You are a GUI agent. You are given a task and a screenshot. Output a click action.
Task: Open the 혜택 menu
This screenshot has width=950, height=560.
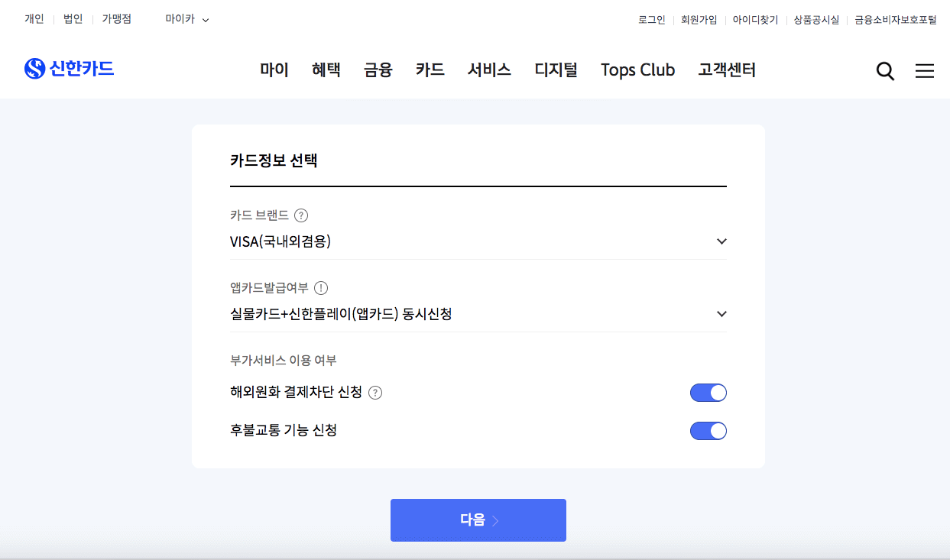326,70
